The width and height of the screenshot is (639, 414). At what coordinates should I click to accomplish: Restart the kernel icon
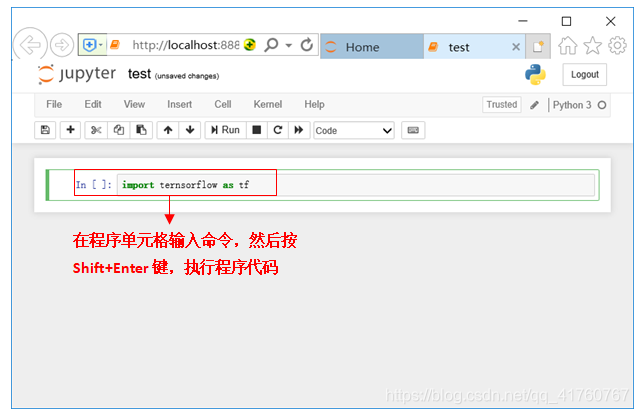pos(278,130)
